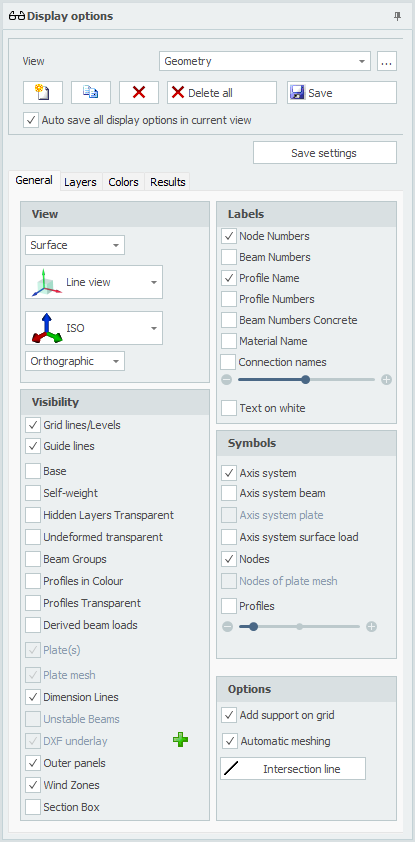Pin the Display options panel
The image size is (415, 842).
click(x=397, y=17)
